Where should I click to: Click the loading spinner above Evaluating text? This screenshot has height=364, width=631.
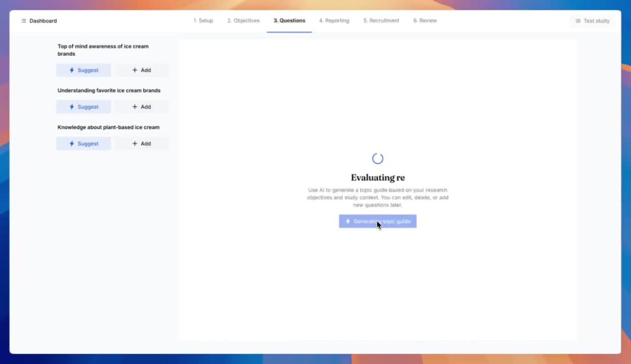pos(378,159)
